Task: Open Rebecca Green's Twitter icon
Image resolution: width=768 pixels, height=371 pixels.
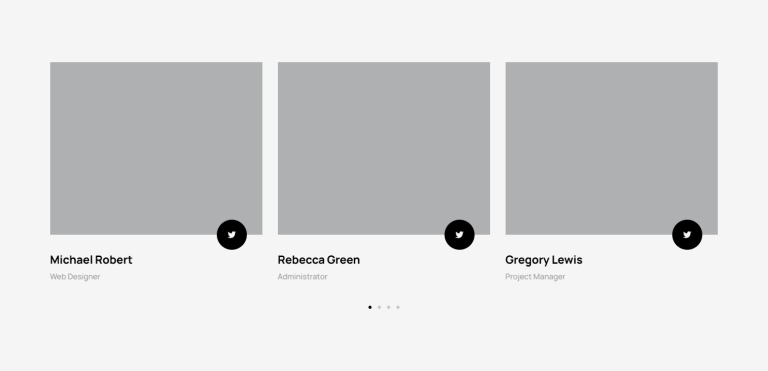Action: (459, 235)
